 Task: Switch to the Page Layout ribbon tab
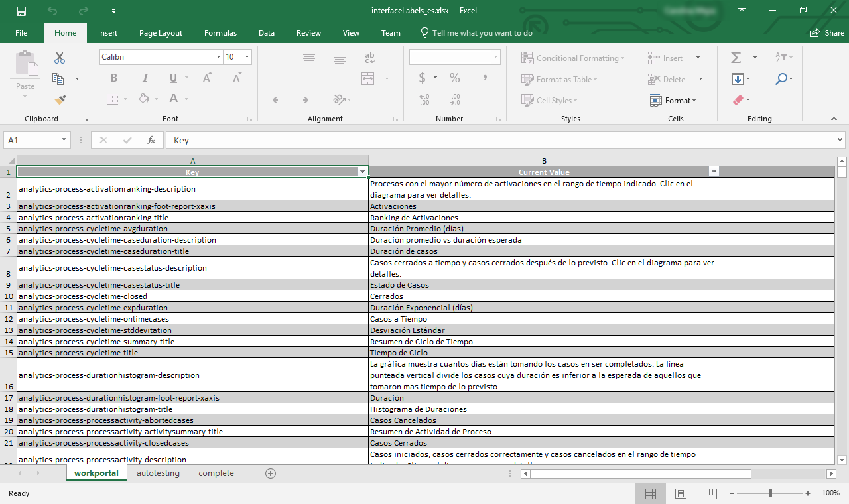[161, 33]
